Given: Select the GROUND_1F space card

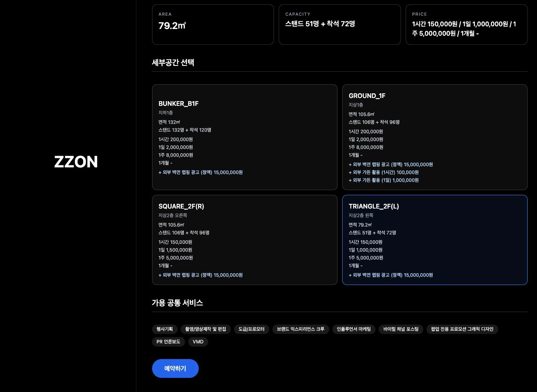Looking at the screenshot, I should pyautogui.click(x=435, y=137).
